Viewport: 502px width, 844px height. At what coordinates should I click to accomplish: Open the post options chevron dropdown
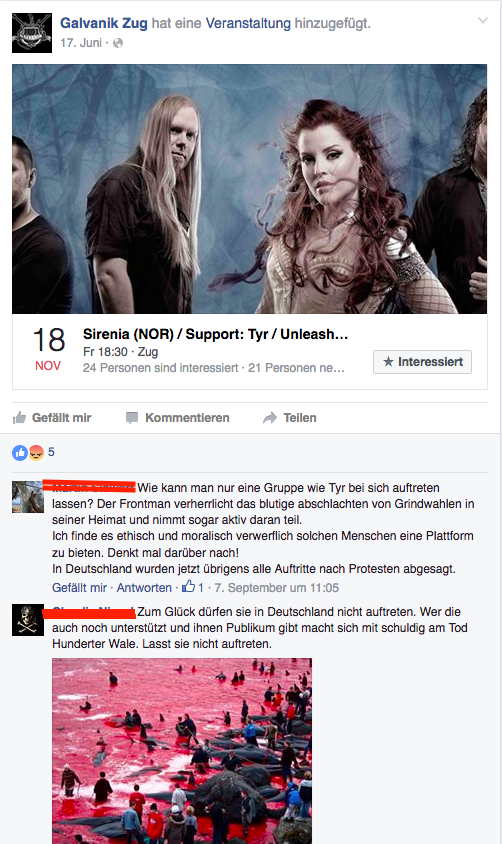click(483, 20)
